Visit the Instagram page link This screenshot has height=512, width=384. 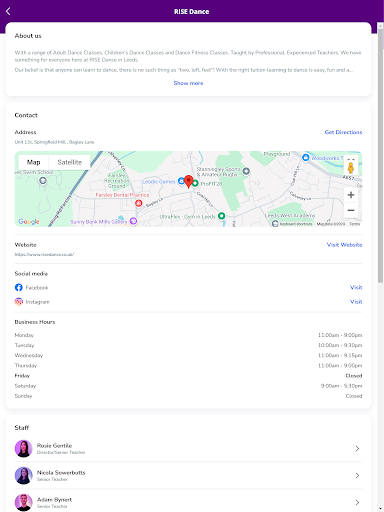pyautogui.click(x=356, y=302)
